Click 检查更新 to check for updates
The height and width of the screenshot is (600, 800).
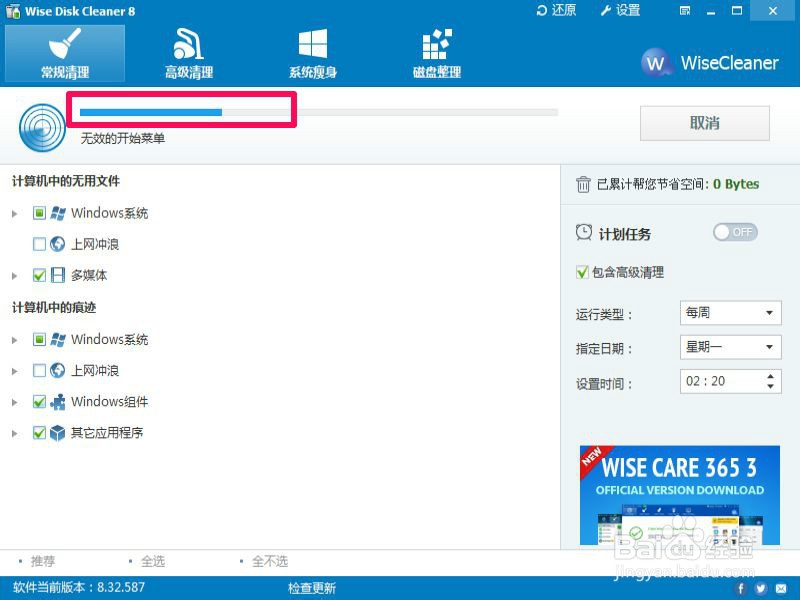pos(312,588)
